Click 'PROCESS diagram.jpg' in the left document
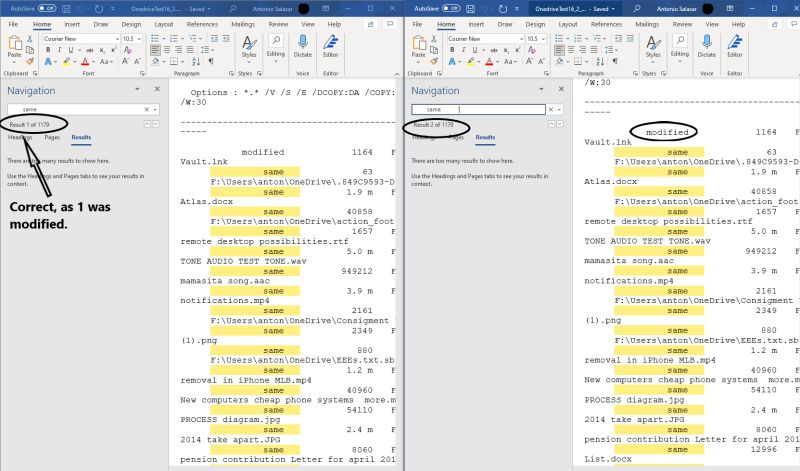 click(x=230, y=419)
